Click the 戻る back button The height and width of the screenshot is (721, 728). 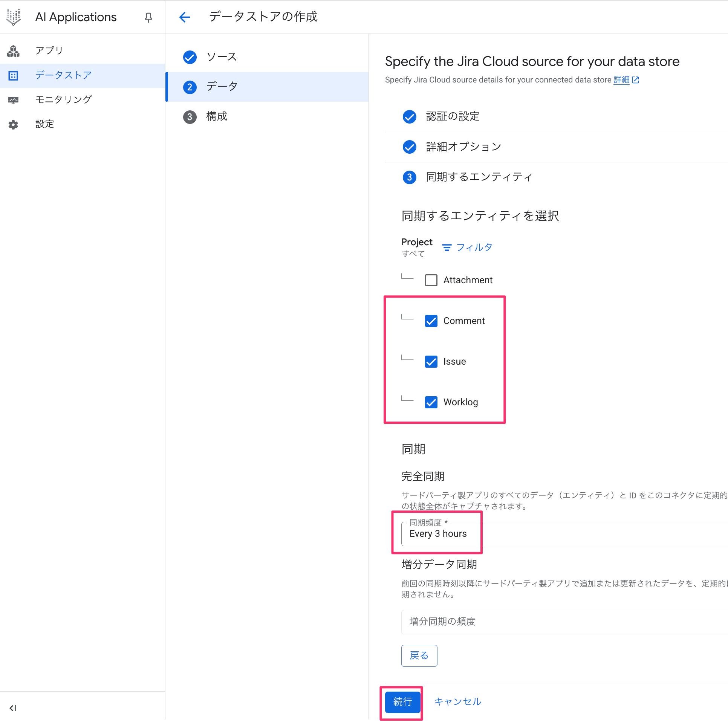[x=419, y=656]
